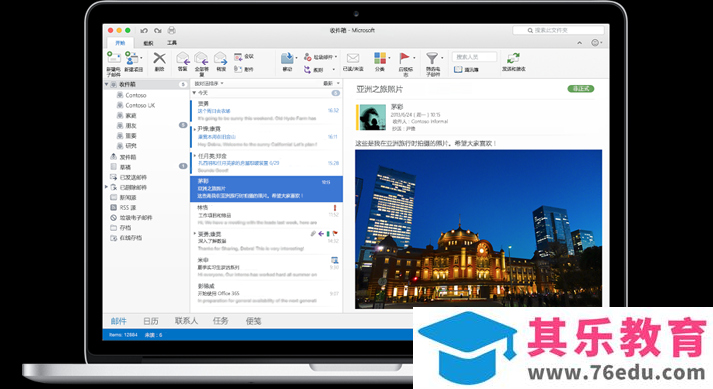Click the New Email envelope icon

point(113,58)
